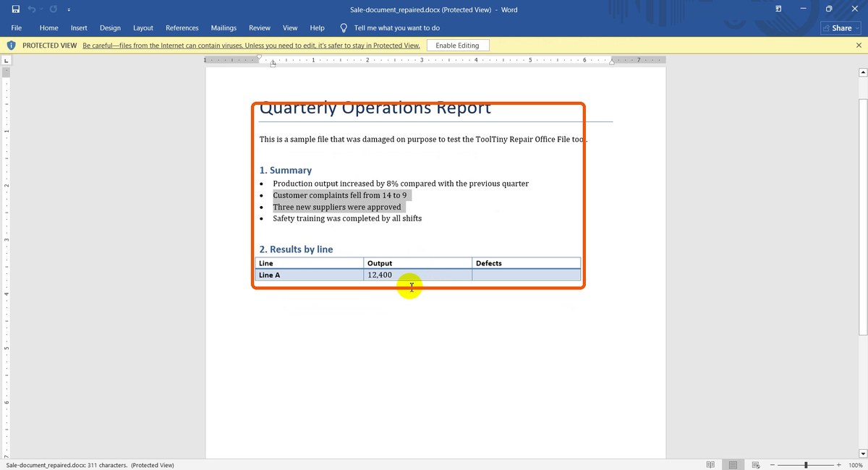This screenshot has width=868, height=470.
Task: Click the left indent marker on ruler
Action: pos(273,63)
